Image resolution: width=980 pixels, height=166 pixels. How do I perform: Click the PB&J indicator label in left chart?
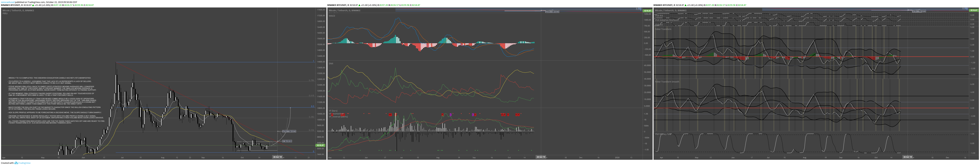pyautogui.click(x=5, y=13)
